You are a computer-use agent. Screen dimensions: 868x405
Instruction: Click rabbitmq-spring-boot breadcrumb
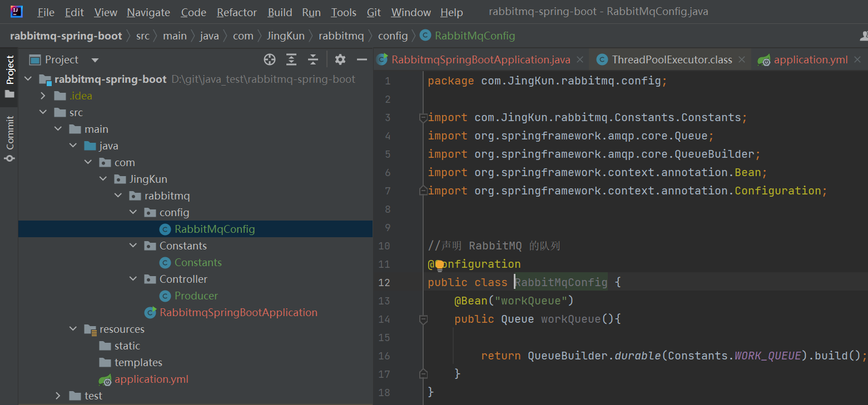tap(66, 36)
